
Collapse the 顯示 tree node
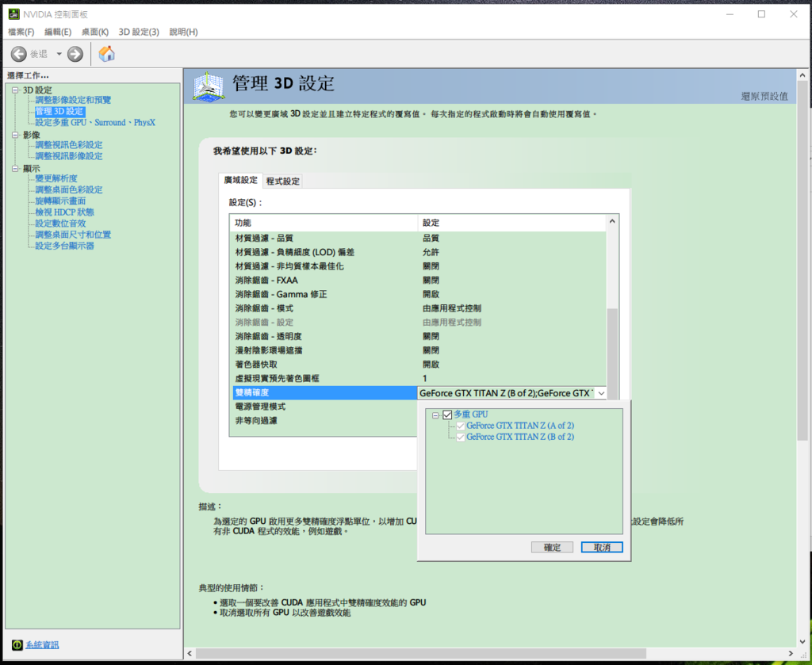15,168
